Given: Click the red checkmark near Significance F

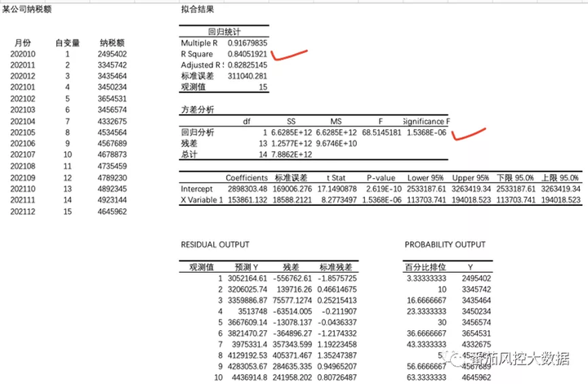Looking at the screenshot, I should pos(470,132).
